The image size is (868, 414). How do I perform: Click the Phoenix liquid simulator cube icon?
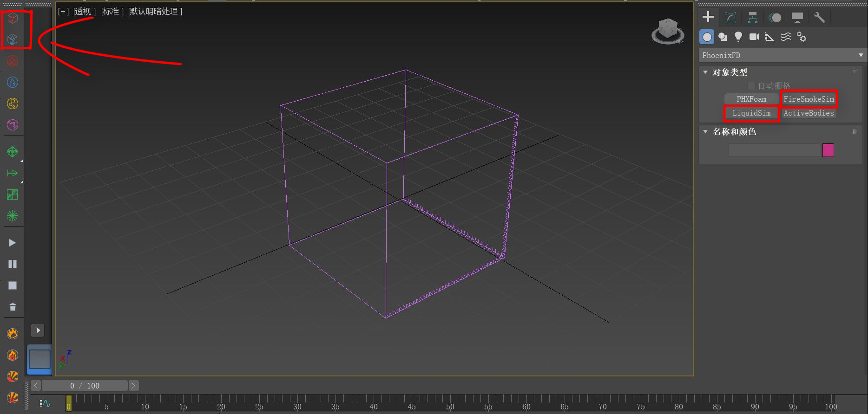13,39
